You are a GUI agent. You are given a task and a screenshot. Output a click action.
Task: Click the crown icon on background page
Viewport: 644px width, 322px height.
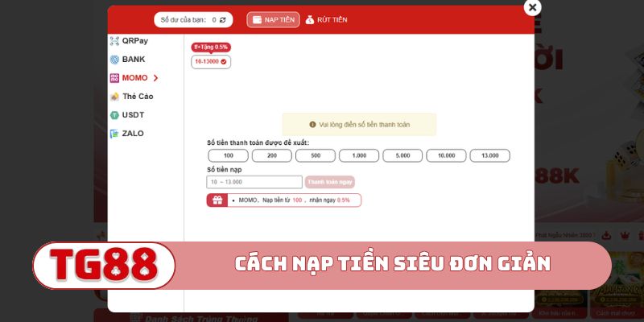pyautogui.click(x=625, y=235)
